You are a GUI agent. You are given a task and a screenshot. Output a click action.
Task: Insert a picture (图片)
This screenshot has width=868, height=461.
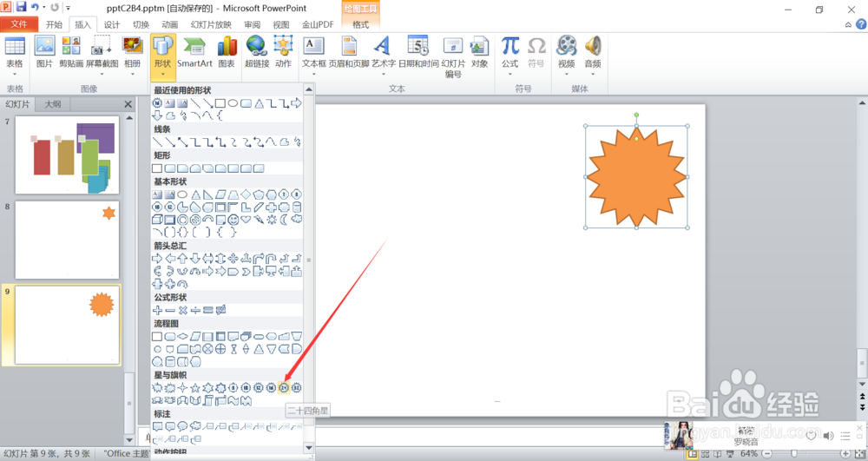[x=44, y=52]
